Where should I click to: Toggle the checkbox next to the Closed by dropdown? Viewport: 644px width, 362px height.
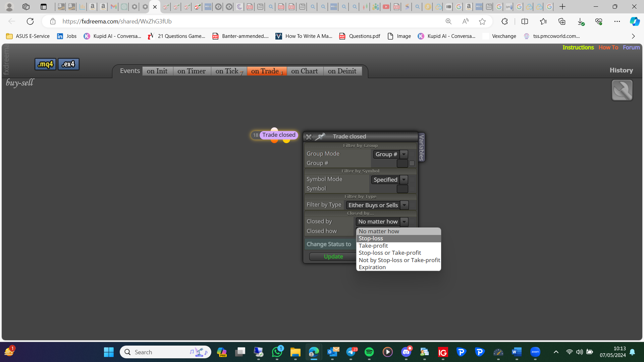click(412, 222)
